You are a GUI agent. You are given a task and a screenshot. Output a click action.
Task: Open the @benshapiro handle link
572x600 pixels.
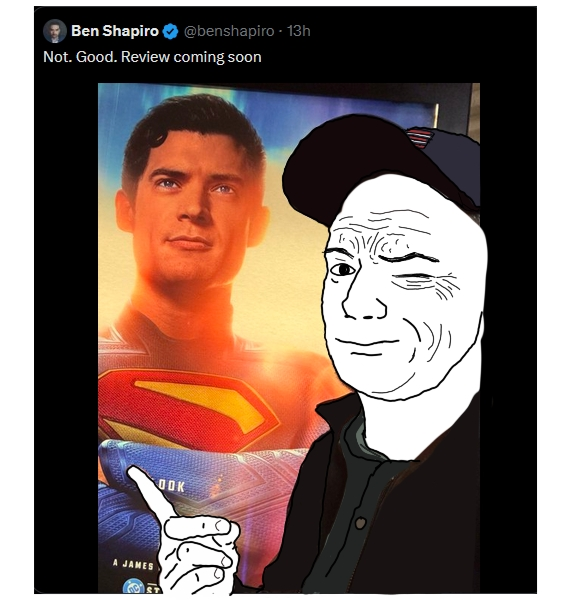tap(229, 31)
